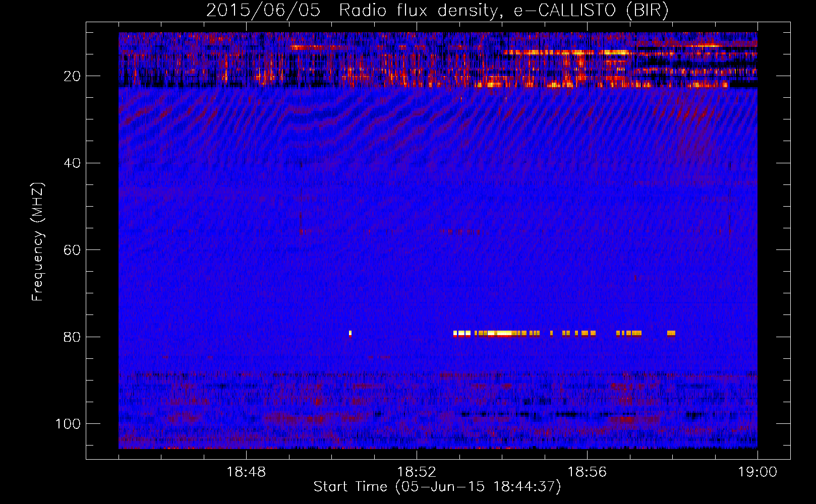Viewport: 816px width, 504px height.
Task: Click the 'Frequency (MHZ)' y-axis label
Action: point(38,242)
